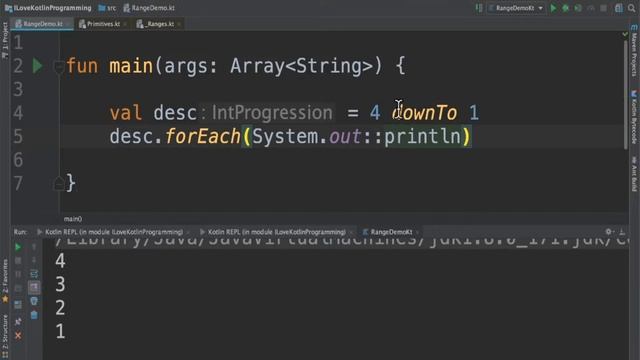Open Search Everywhere magnifier icon
Image resolution: width=640 pixels, height=360 pixels.
[632, 8]
